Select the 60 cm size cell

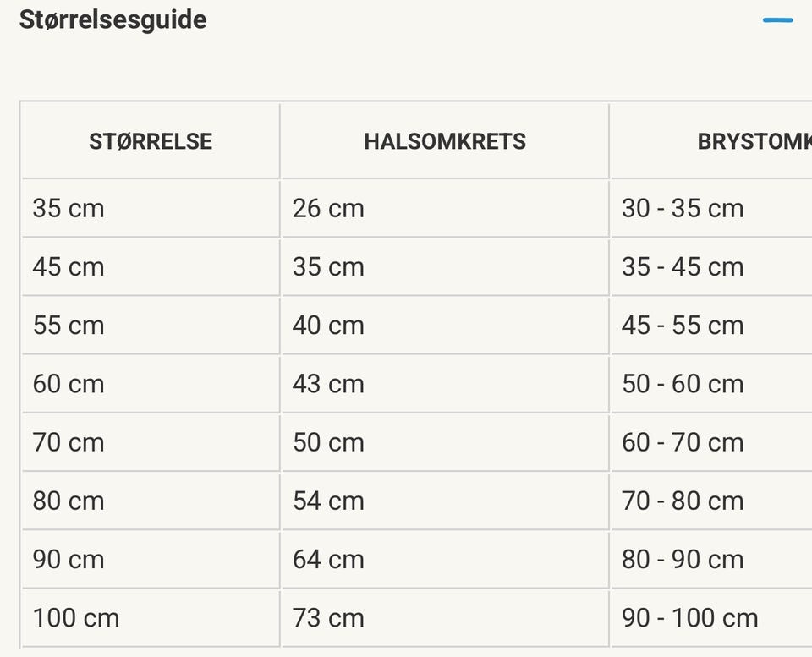[69, 384]
